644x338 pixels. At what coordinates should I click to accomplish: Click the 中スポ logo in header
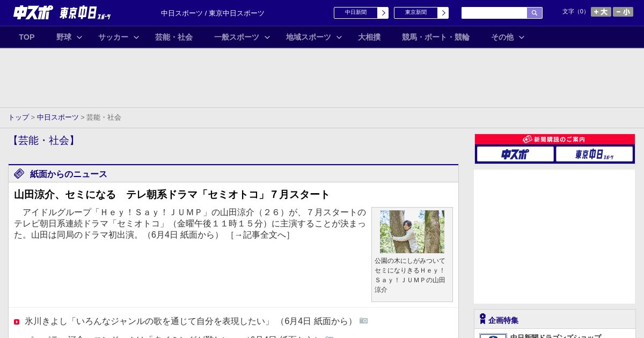tap(33, 12)
